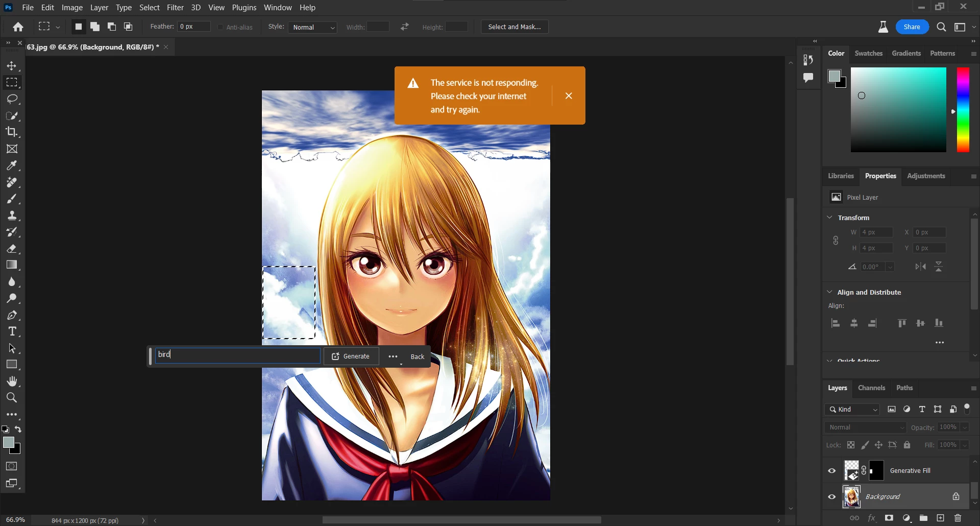Open the Comments panel icon
This screenshot has height=526, width=980.
pyautogui.click(x=808, y=78)
